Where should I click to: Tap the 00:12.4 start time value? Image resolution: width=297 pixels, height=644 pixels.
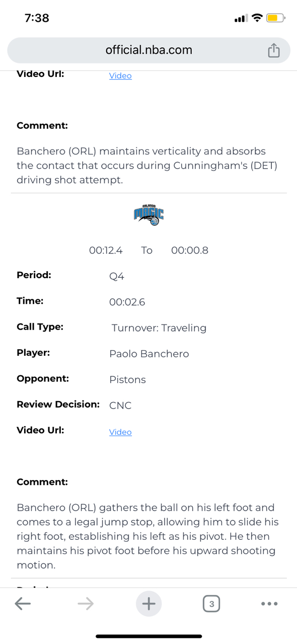(x=106, y=250)
